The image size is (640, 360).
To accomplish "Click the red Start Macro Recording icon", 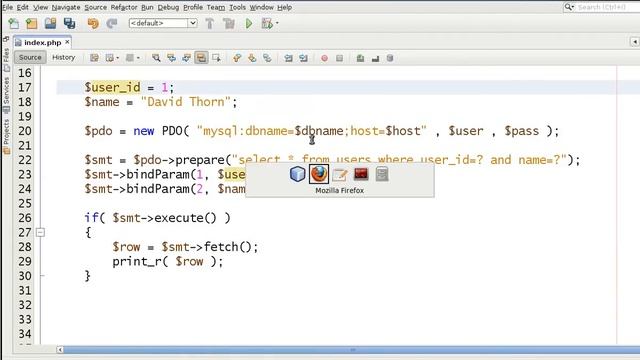I will click(324, 58).
